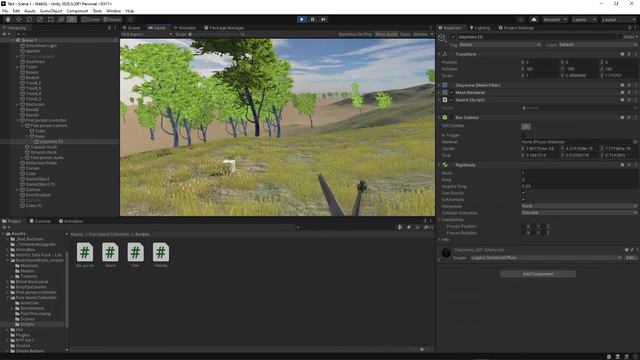
Task: Switch to the Console tab
Action: [x=40, y=221]
